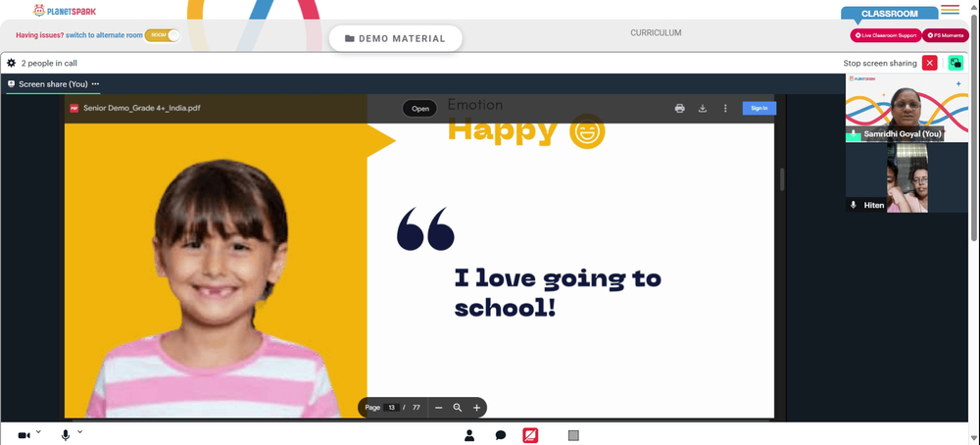The width and height of the screenshot is (980, 445).
Task: Open the Screen share tab ellipsis menu
Action: point(95,83)
